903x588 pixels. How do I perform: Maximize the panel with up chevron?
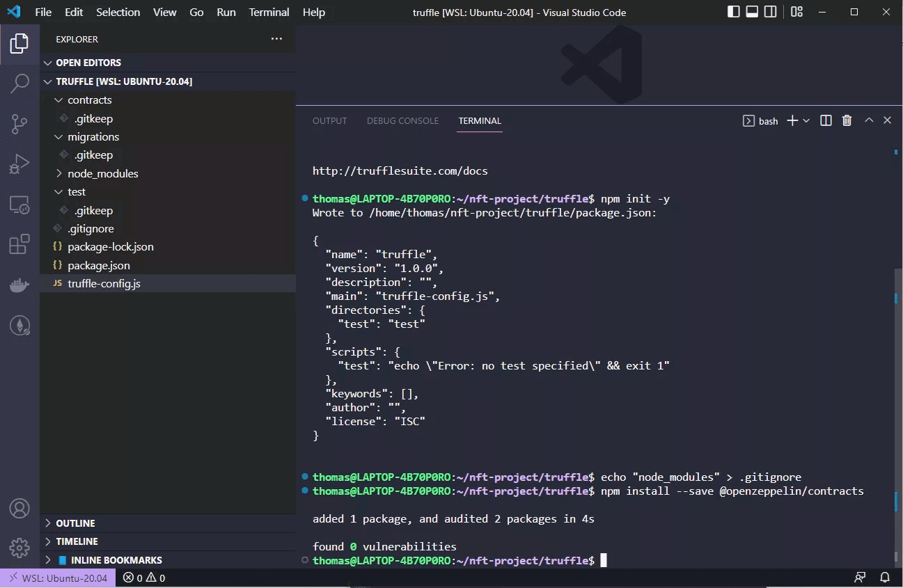pos(869,120)
